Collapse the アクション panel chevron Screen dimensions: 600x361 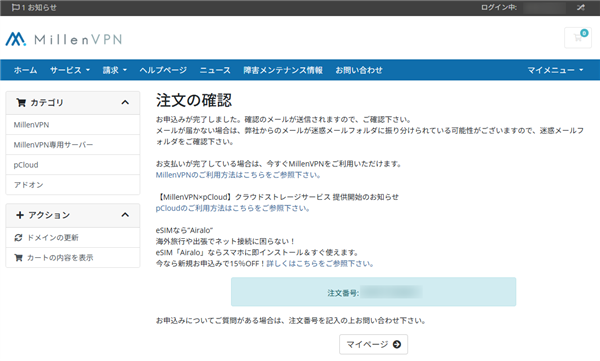125,215
